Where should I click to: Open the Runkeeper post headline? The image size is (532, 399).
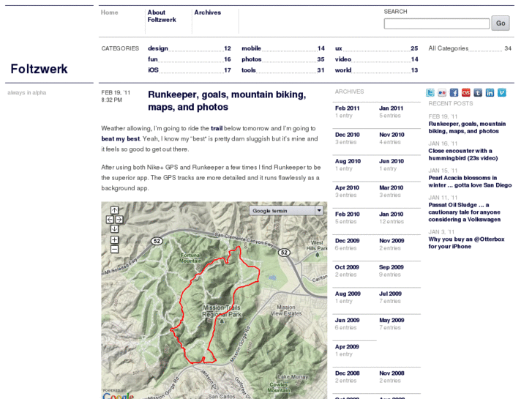(x=227, y=100)
